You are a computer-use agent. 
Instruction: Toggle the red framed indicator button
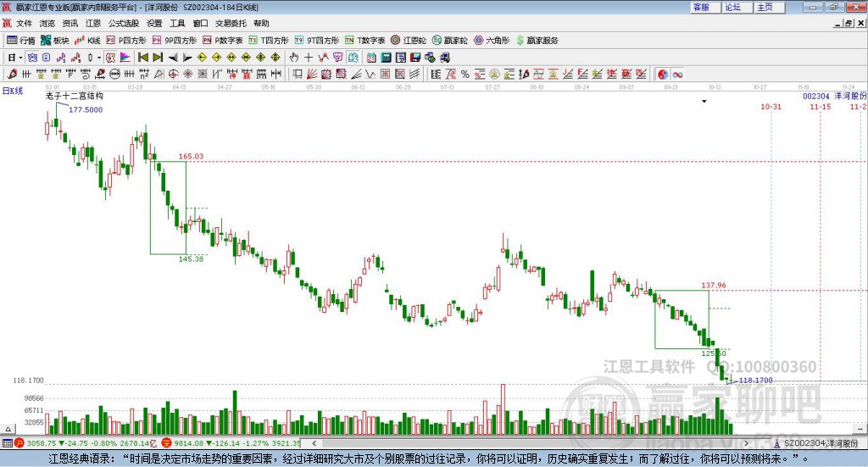point(111,58)
